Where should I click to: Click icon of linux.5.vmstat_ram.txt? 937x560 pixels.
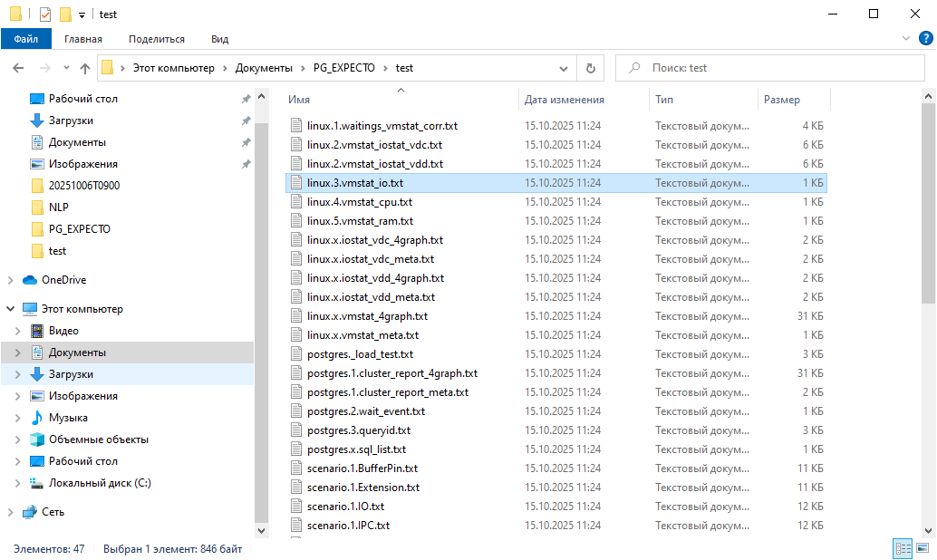[x=296, y=221]
